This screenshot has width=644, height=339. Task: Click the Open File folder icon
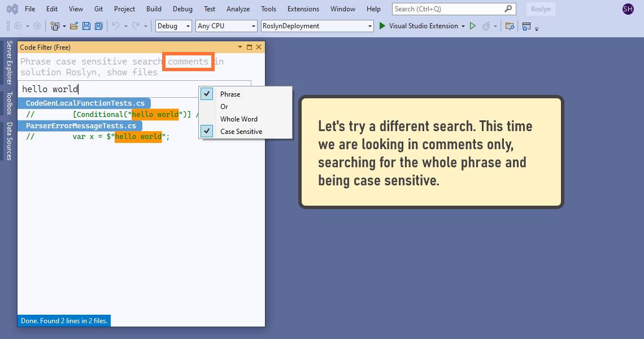point(74,26)
